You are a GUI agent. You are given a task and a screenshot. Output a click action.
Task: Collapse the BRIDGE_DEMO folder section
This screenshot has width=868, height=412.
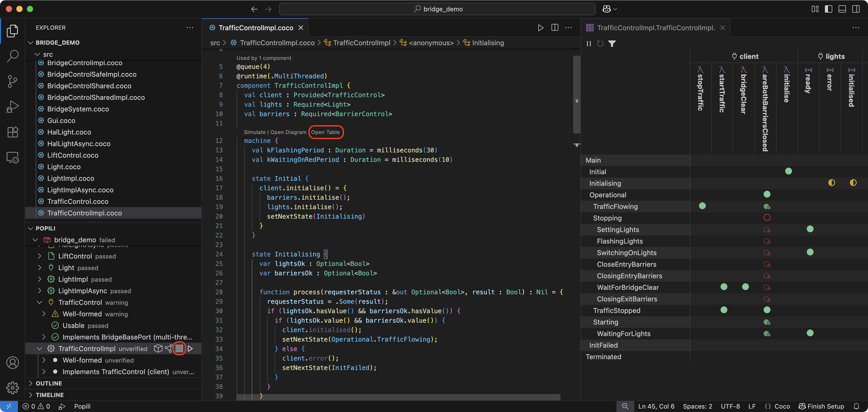pos(31,43)
